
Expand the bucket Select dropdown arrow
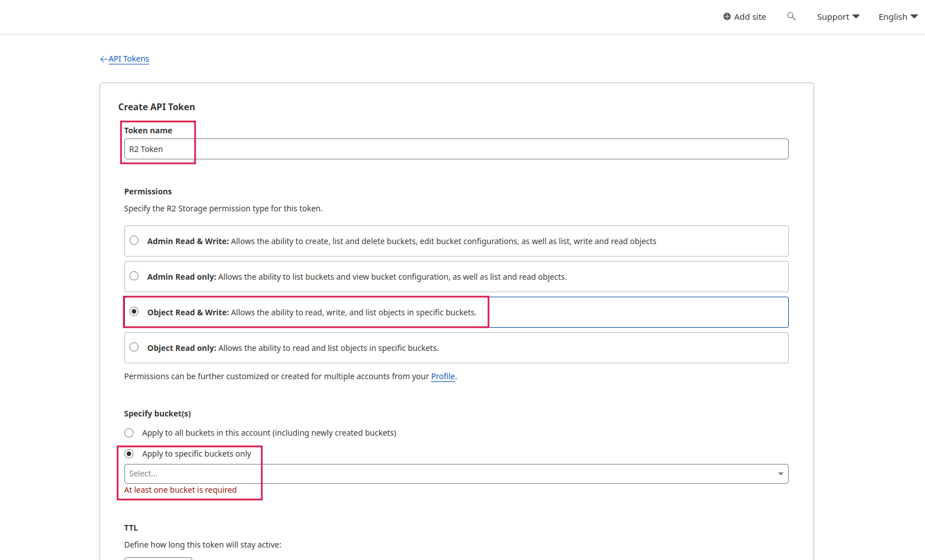coord(780,474)
